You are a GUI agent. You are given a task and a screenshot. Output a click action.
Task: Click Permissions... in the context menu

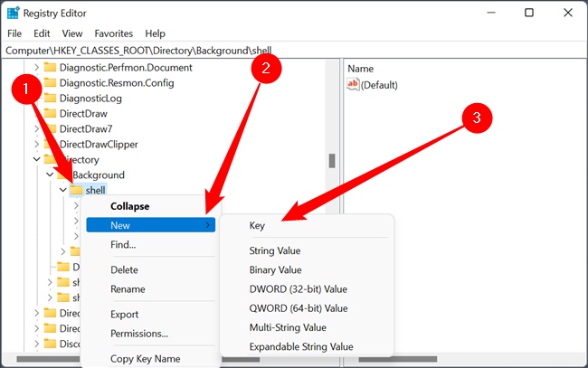[x=139, y=334]
